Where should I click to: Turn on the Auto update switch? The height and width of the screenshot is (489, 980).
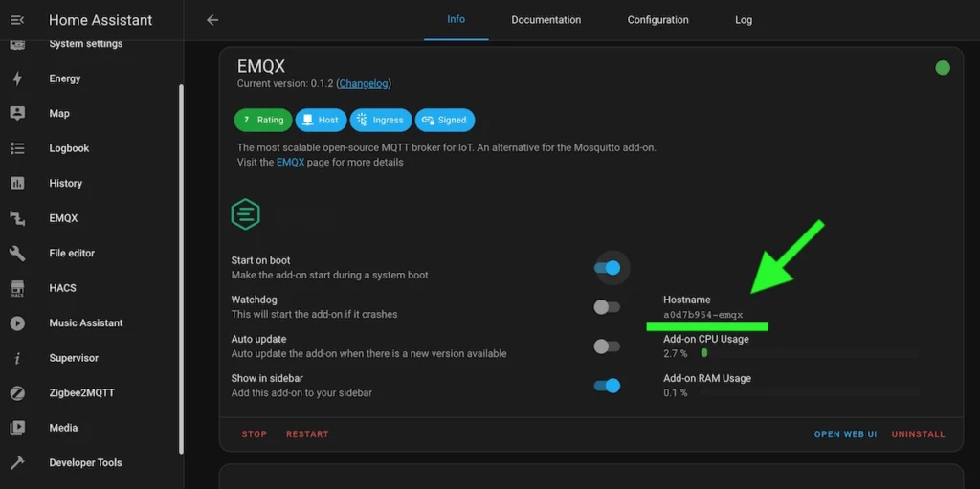pos(607,346)
